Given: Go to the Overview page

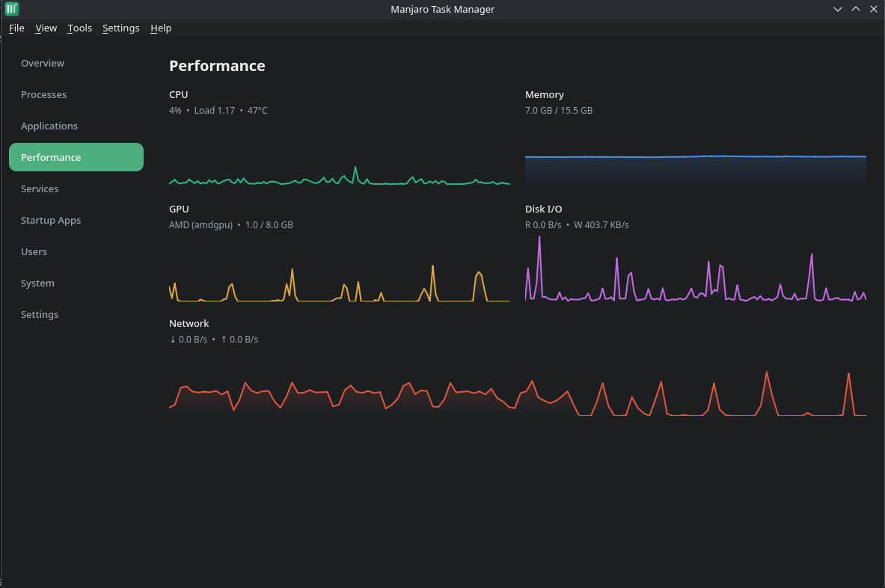Looking at the screenshot, I should pos(76,63).
